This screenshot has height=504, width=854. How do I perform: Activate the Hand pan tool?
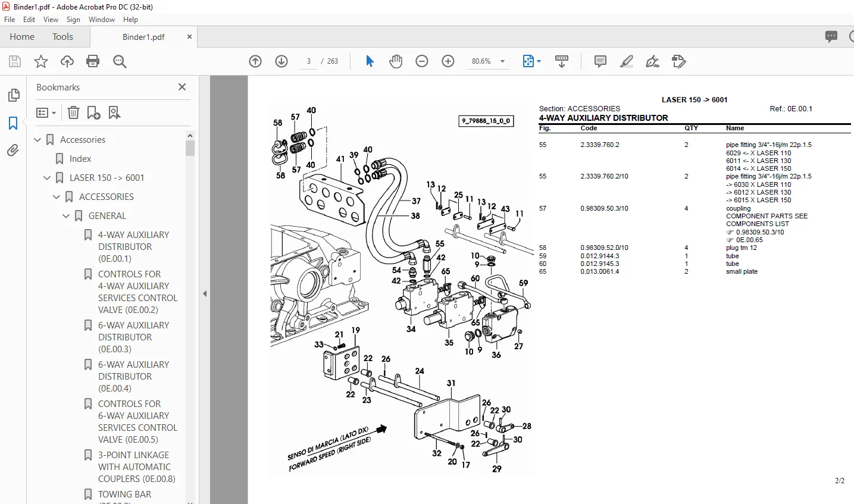(x=396, y=61)
